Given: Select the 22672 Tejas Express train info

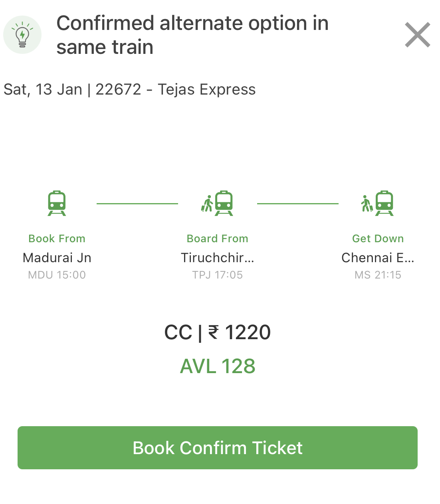Looking at the screenshot, I should pyautogui.click(x=129, y=89).
